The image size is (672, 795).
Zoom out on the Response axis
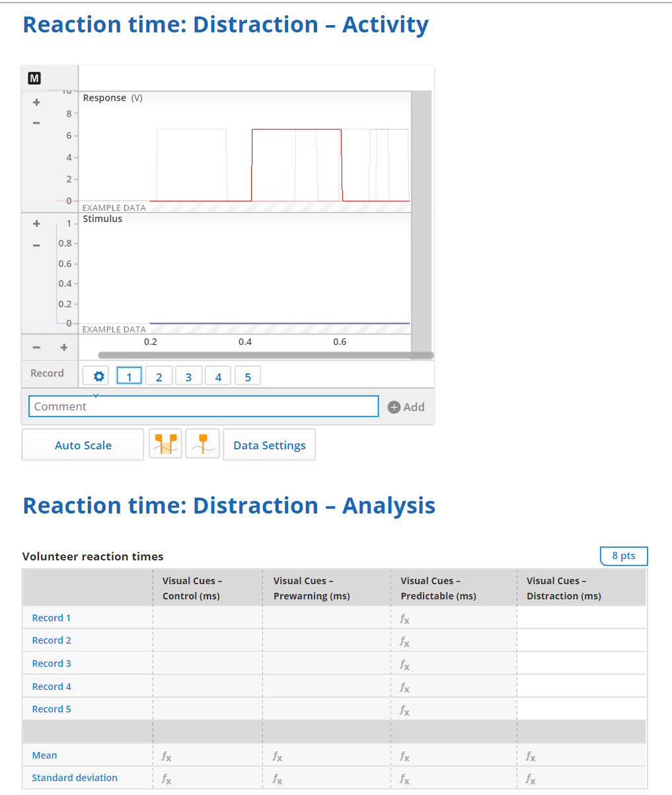36,123
